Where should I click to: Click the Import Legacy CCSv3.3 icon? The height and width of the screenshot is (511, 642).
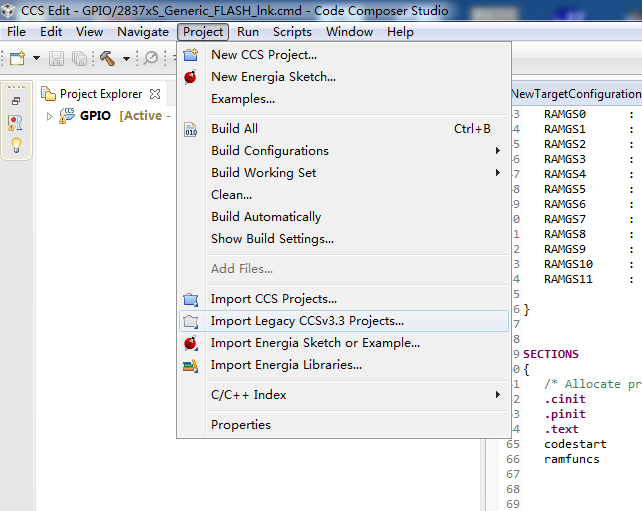click(x=191, y=321)
